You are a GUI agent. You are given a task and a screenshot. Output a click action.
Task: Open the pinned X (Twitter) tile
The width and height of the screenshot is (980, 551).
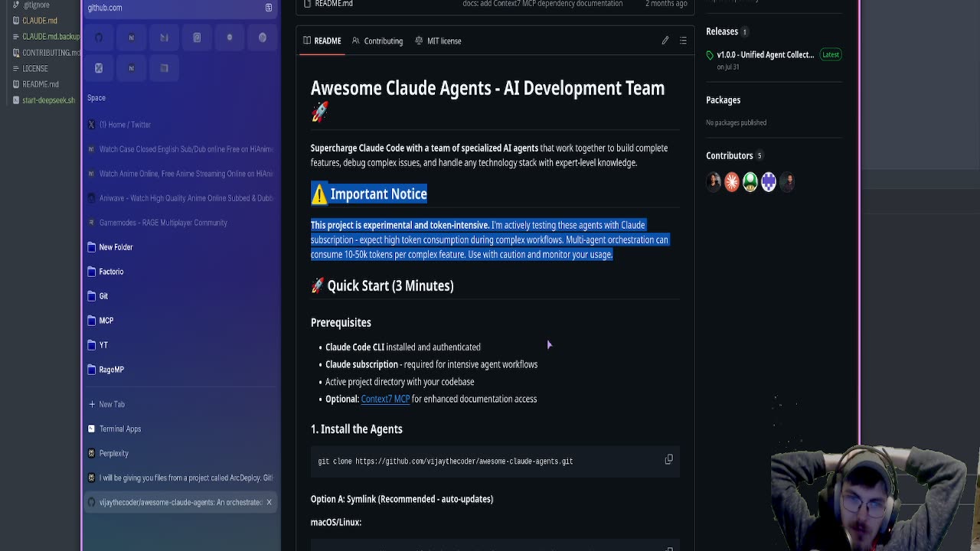[x=99, y=68]
